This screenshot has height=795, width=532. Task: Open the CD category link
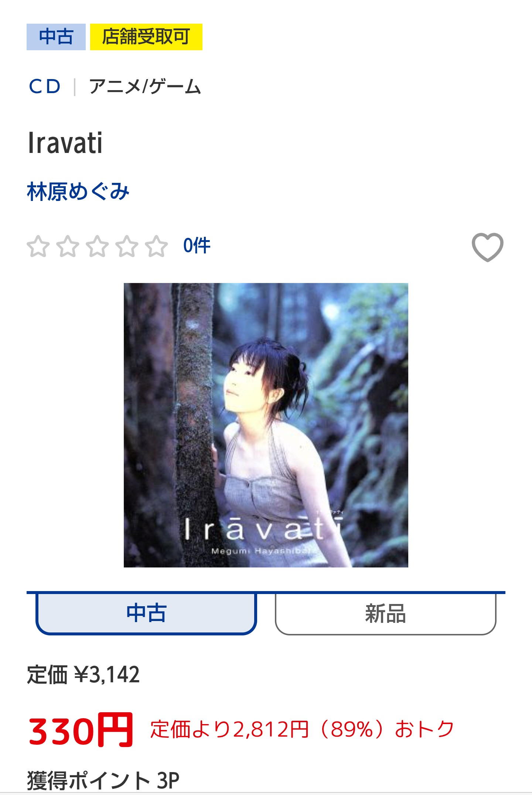(x=45, y=87)
